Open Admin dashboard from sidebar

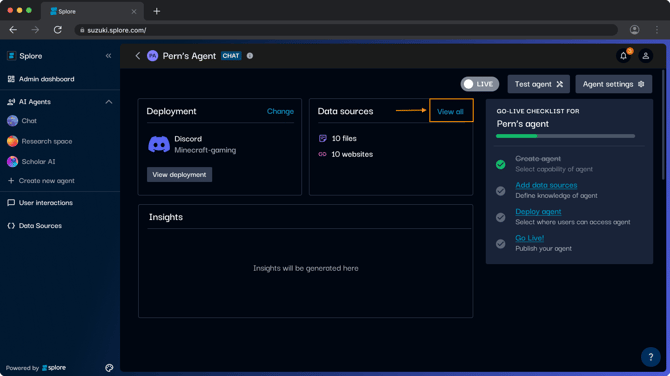(41, 79)
